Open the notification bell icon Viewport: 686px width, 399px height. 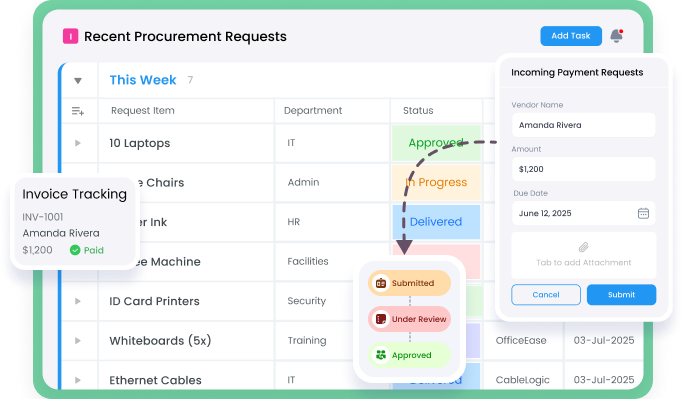tap(617, 35)
